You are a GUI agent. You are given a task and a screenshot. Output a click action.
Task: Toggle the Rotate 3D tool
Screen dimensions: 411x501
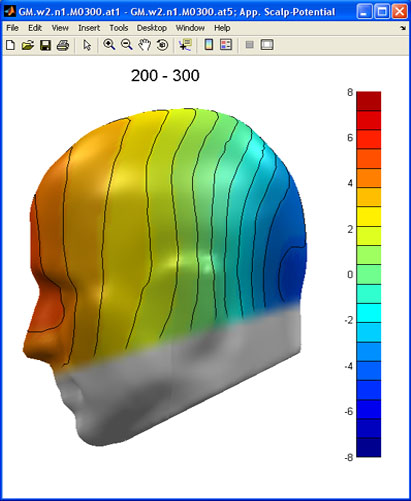(x=162, y=45)
